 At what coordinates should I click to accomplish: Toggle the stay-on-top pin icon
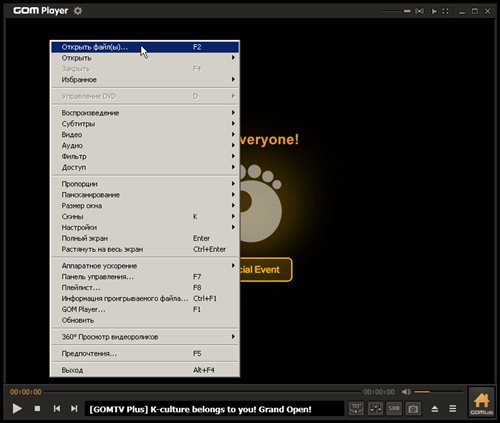433,11
